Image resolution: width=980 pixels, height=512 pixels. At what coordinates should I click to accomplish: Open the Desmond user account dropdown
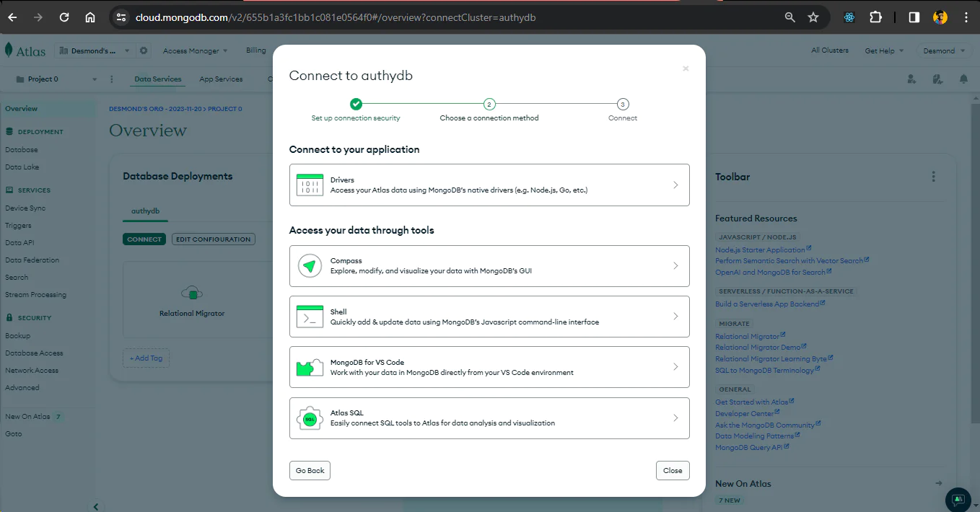[943, 50]
